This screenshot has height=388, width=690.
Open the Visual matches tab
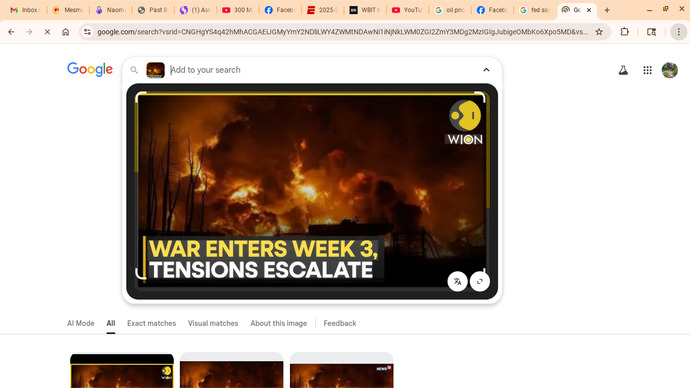click(213, 323)
